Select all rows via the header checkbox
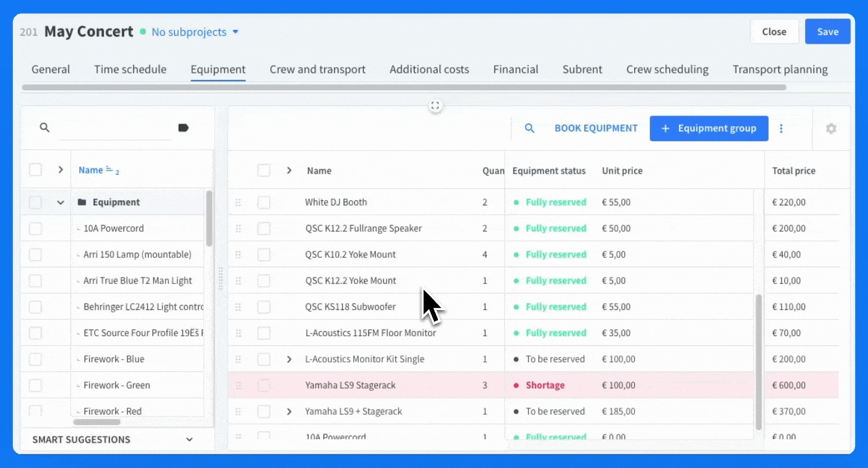The image size is (868, 468). (264, 170)
